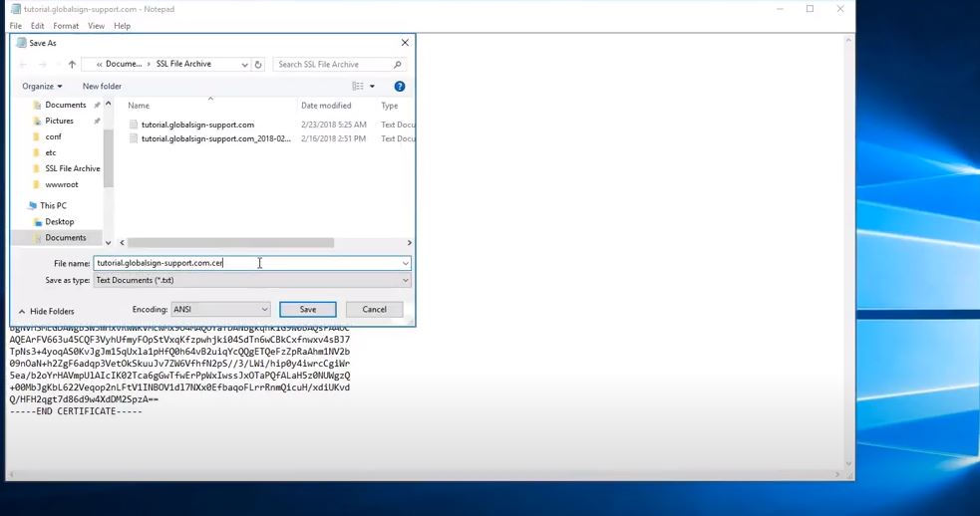Select file tutorial.globalsign-support.com_2018-02...

pos(215,138)
